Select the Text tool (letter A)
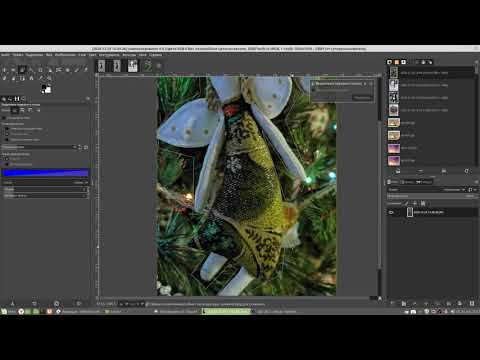 point(31,78)
